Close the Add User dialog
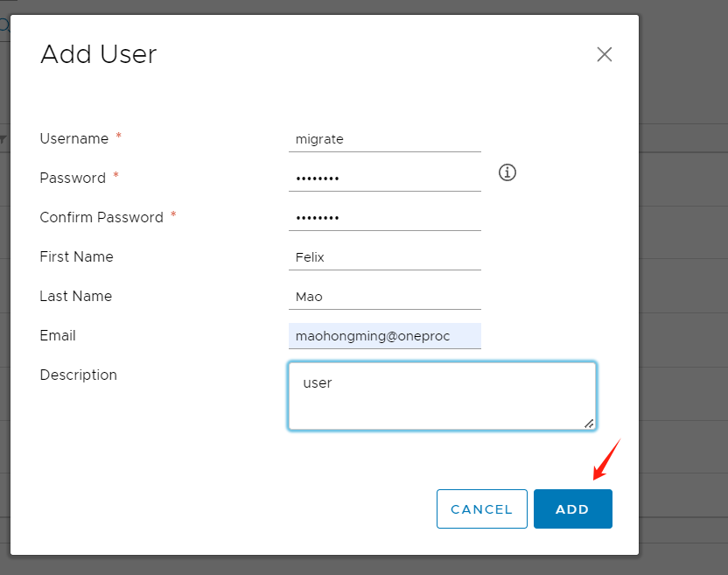 pos(604,54)
